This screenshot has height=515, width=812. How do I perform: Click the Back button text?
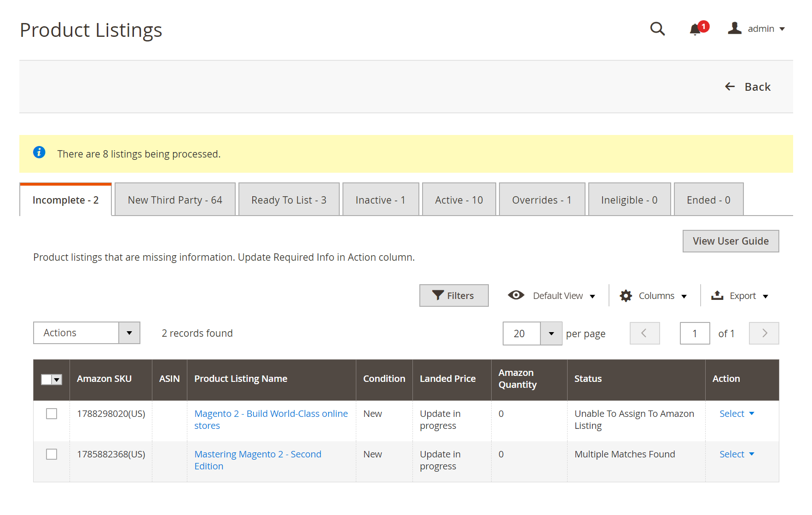click(757, 87)
